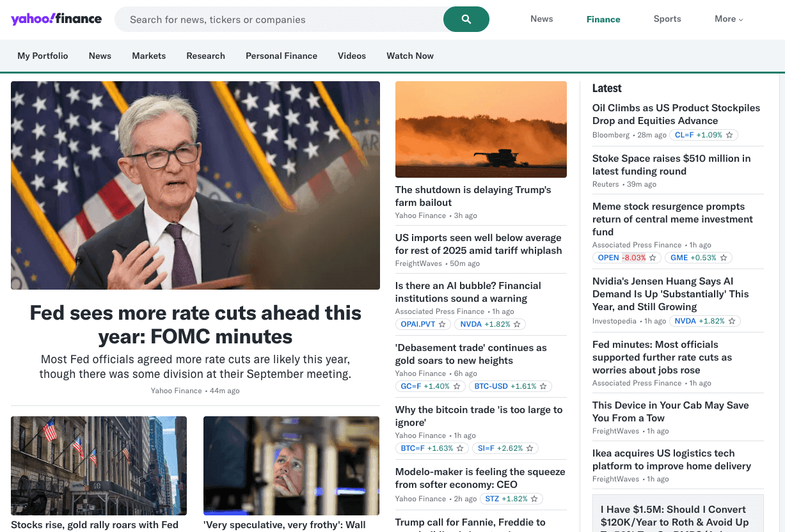The width and height of the screenshot is (785, 532).
Task: Switch to the Sports section
Action: click(667, 19)
